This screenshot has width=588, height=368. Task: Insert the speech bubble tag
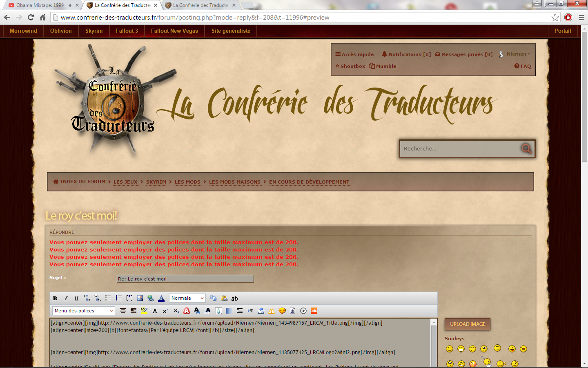point(282,311)
